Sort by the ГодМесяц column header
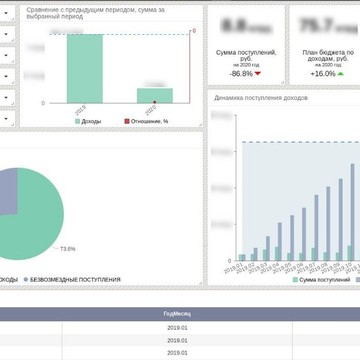Image resolution: width=360 pixels, height=360 pixels. [177, 314]
